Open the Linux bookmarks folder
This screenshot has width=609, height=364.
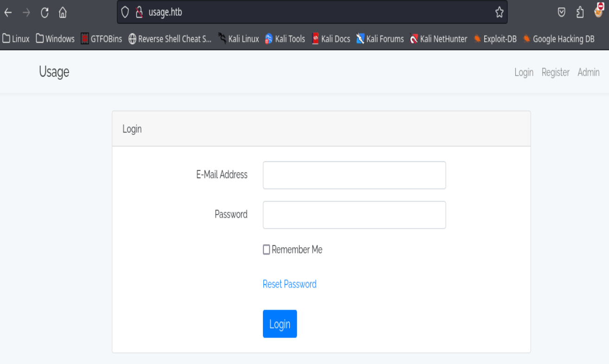coord(16,39)
